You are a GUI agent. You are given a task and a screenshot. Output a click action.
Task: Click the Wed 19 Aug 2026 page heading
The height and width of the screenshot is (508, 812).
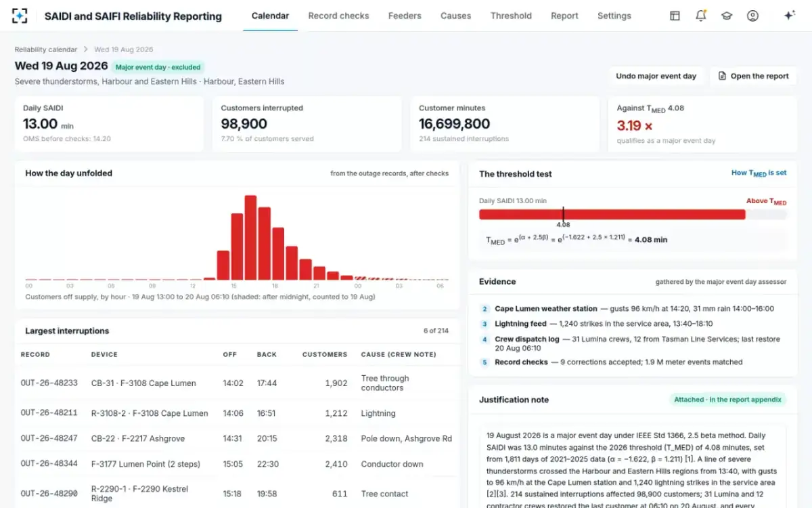tap(62, 66)
